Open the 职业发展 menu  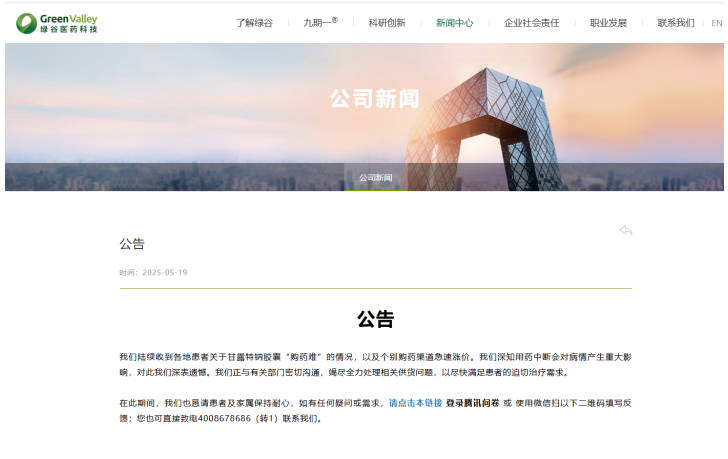608,23
